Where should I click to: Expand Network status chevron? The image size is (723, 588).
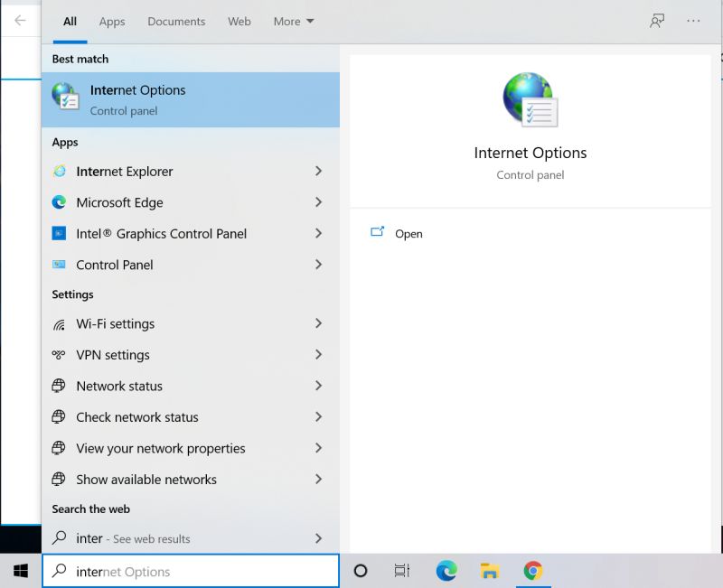click(x=319, y=386)
